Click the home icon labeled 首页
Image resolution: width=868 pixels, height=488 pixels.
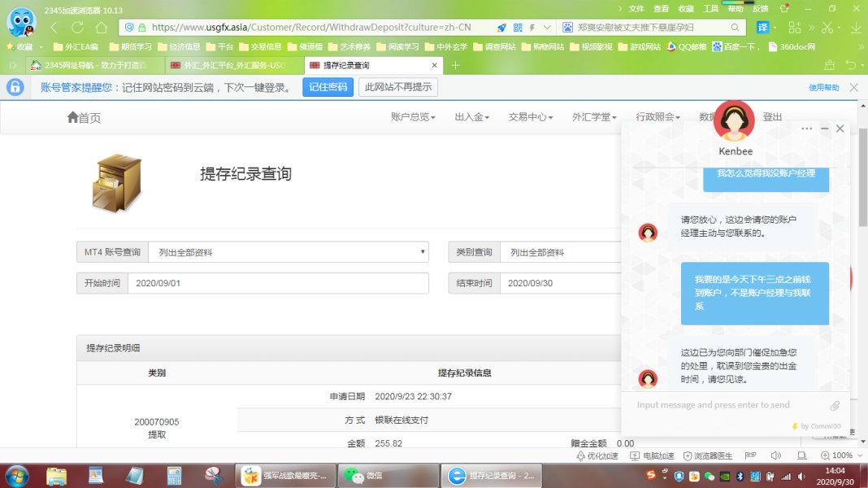(84, 118)
